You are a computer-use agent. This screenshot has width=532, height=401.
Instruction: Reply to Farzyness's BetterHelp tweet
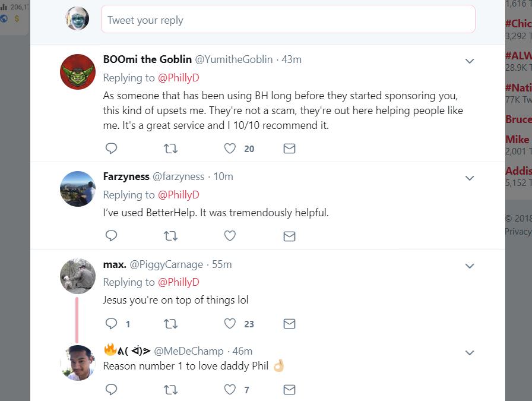(x=111, y=236)
